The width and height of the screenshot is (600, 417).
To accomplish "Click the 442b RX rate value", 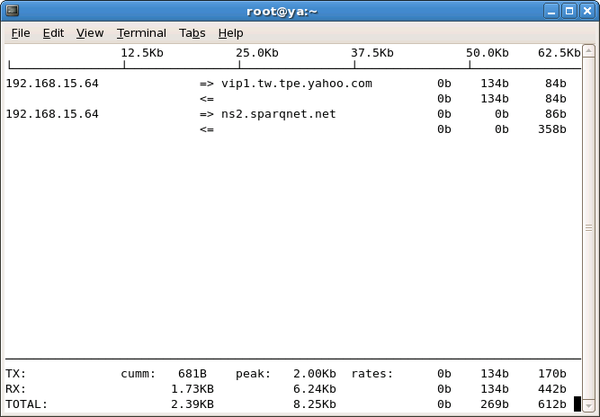I will (x=552, y=389).
